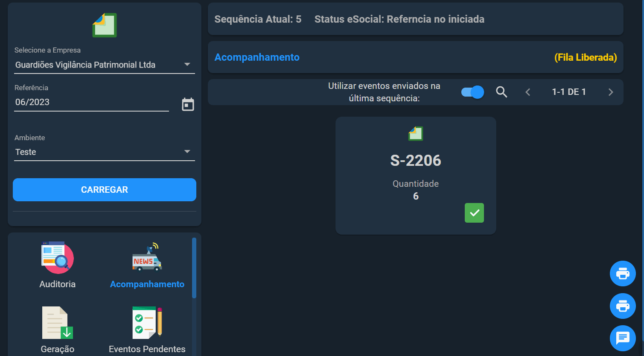The image size is (644, 356).
Task: Select the Geração menu label
Action: pos(58,349)
